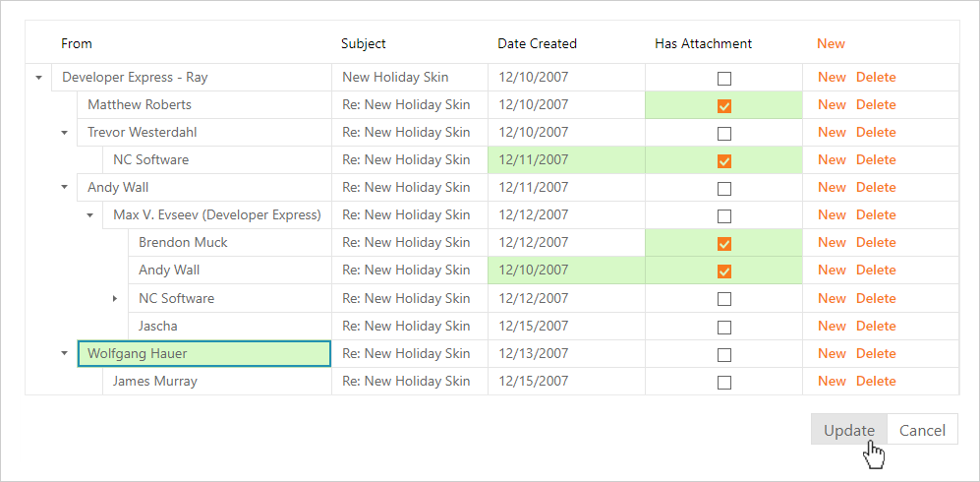Click New in the header row
Viewport: 980px width, 482px height.
[831, 43]
